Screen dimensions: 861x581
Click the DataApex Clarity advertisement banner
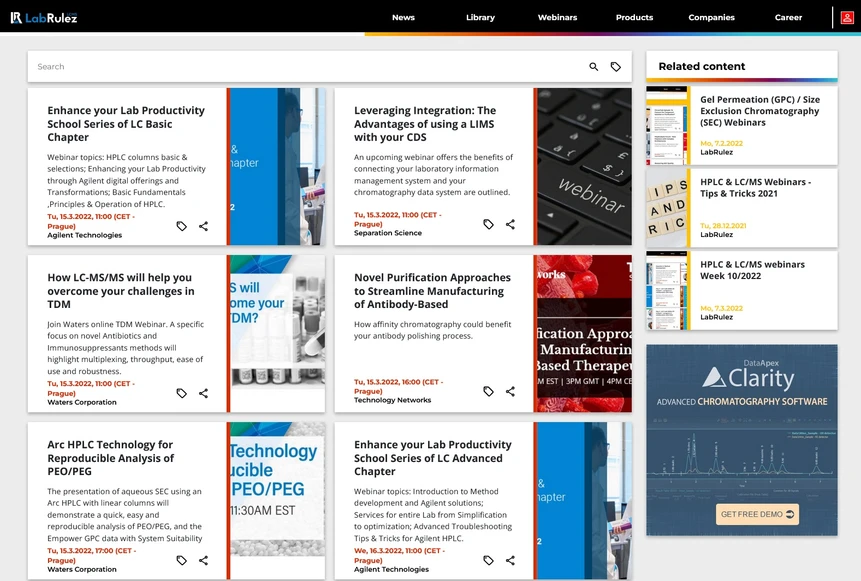pos(742,440)
